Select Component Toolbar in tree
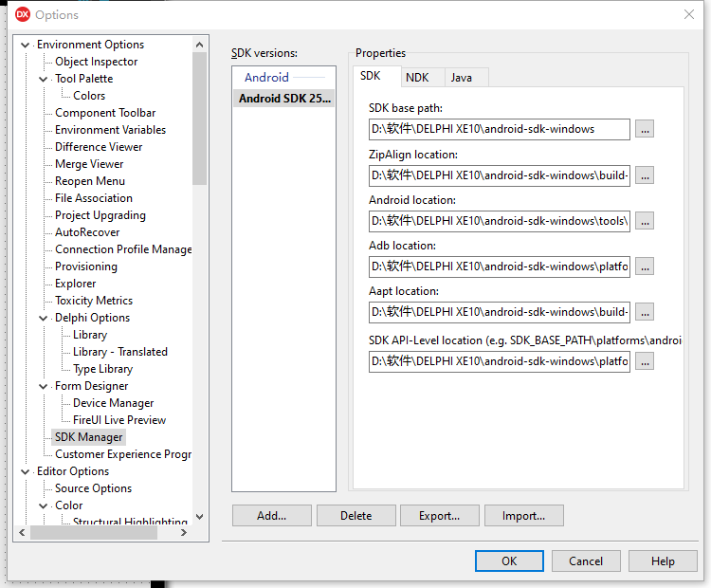Image resolution: width=711 pixels, height=588 pixels. tap(105, 113)
